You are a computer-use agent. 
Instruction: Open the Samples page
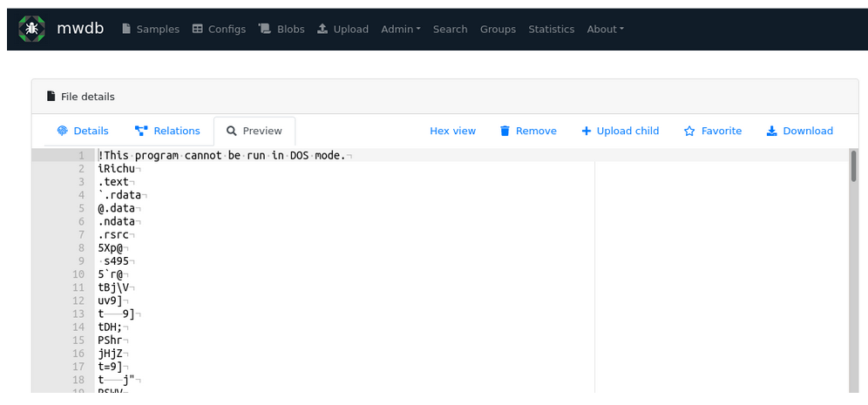[x=151, y=30]
